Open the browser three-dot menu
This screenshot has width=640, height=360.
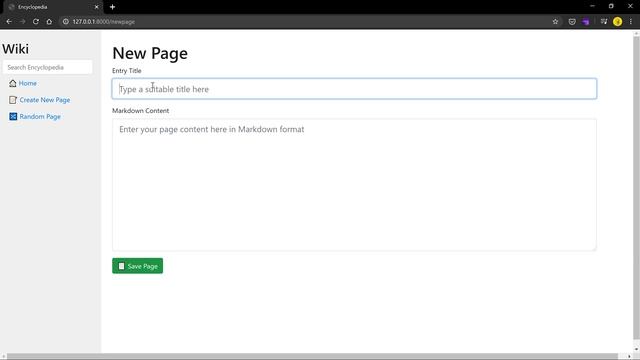point(631,22)
